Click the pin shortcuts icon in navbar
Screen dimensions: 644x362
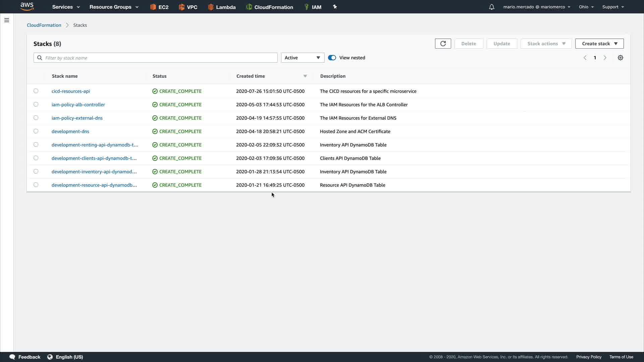point(335,7)
